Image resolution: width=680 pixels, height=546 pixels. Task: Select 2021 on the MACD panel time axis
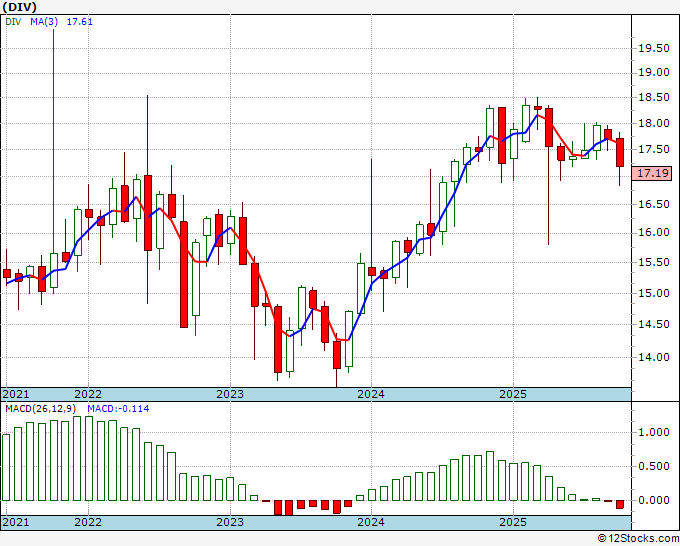(x=16, y=522)
